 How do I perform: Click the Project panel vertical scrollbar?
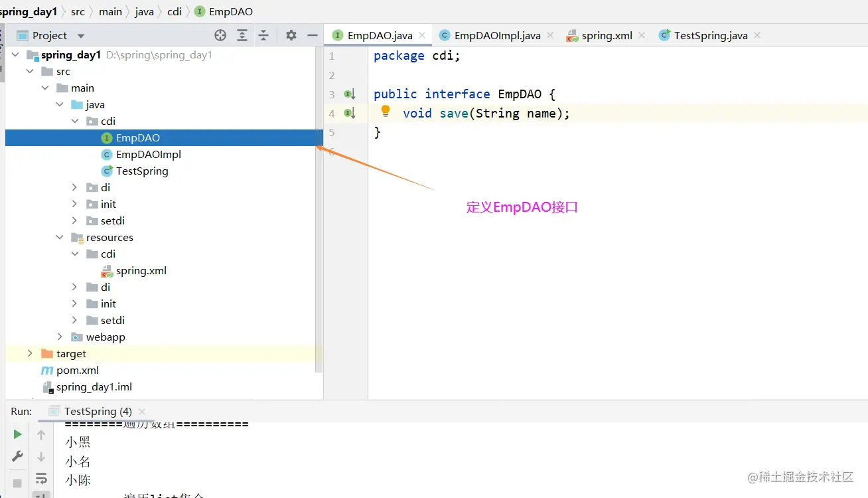coord(319,209)
